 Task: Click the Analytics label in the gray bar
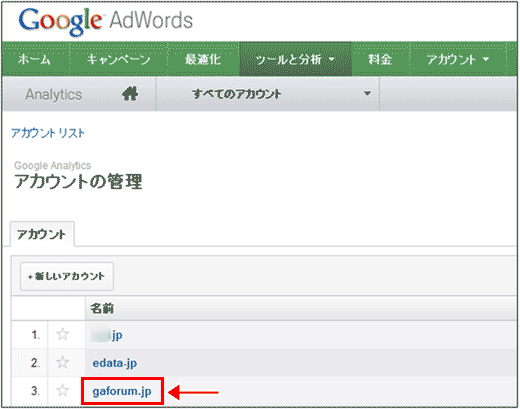[x=54, y=94]
